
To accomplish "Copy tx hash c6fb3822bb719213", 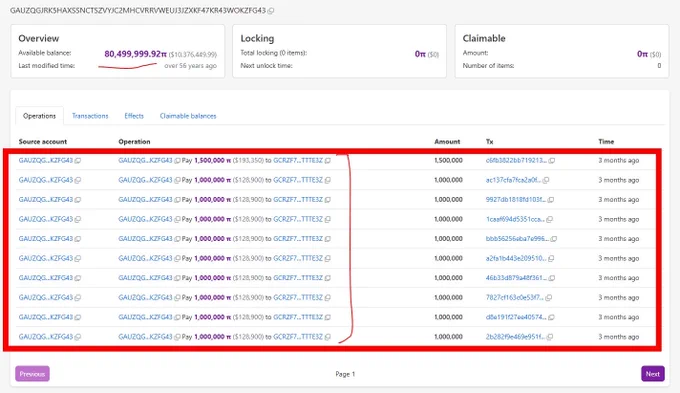I will click(552, 160).
